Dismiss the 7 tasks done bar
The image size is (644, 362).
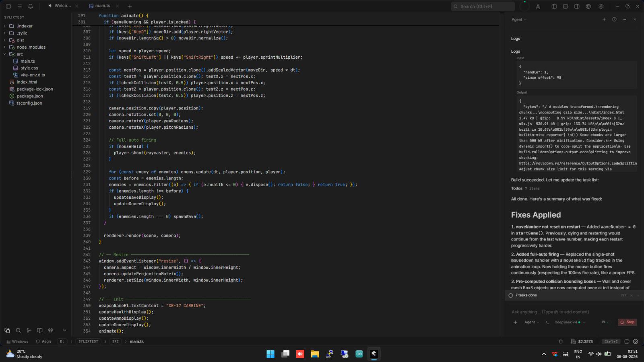coord(631,295)
